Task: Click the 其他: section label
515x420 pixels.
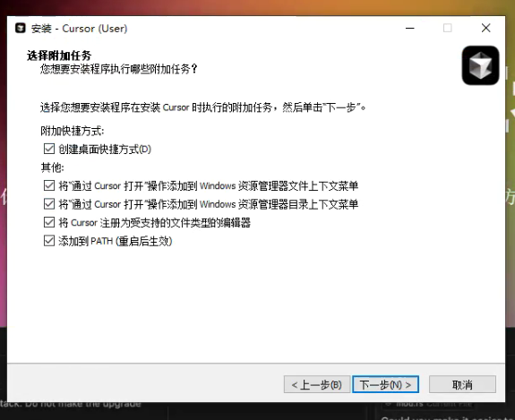Action: (52, 167)
